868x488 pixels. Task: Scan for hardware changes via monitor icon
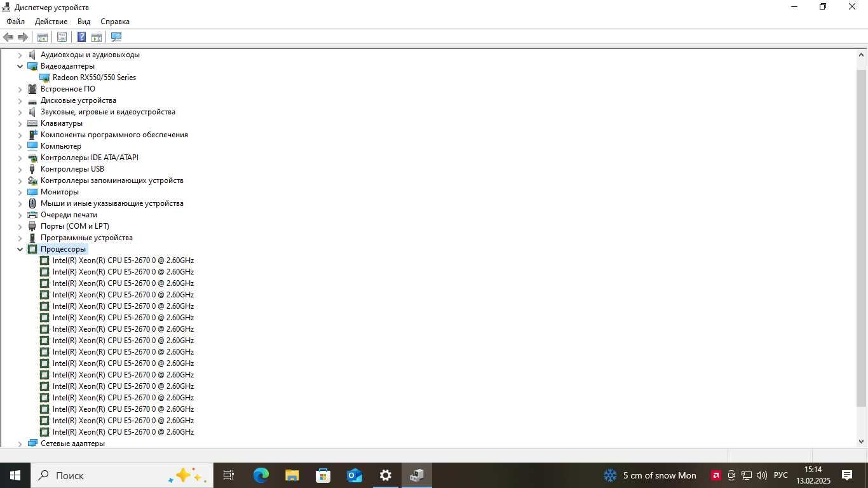pos(116,37)
